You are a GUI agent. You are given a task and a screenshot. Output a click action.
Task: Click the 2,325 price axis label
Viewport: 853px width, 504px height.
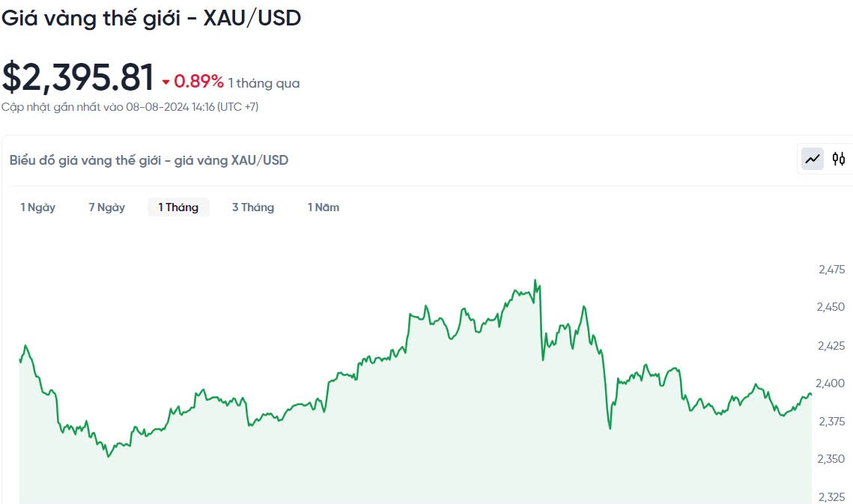point(831,497)
